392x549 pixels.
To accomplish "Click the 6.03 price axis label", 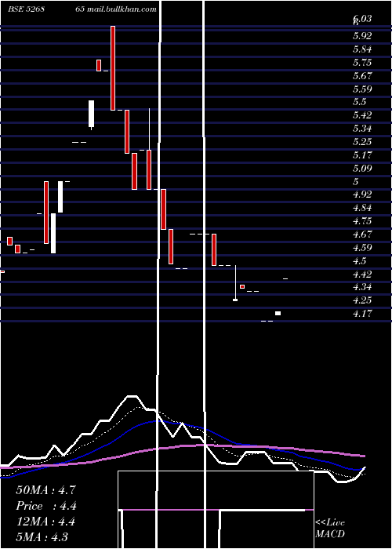I will pyautogui.click(x=362, y=19).
